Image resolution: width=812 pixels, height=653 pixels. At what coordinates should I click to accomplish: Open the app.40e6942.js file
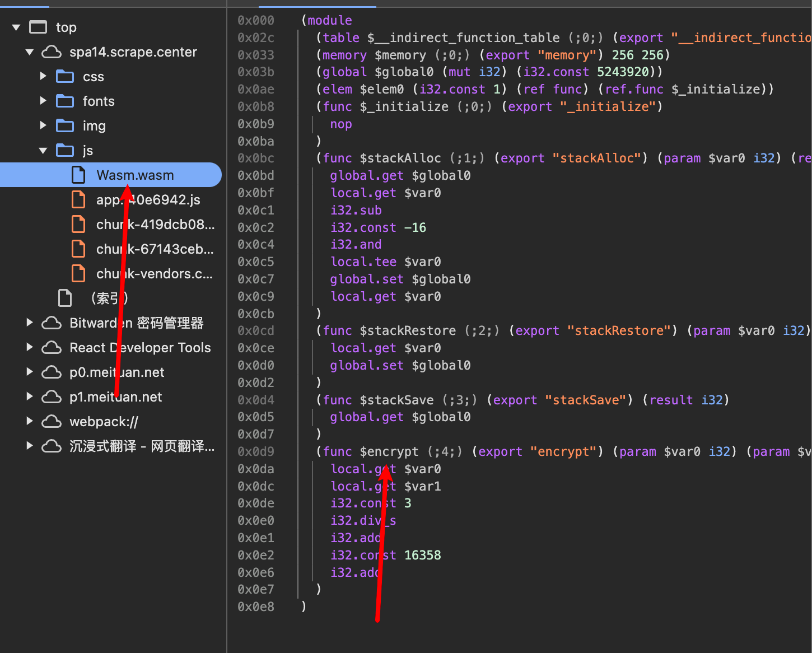tap(148, 200)
